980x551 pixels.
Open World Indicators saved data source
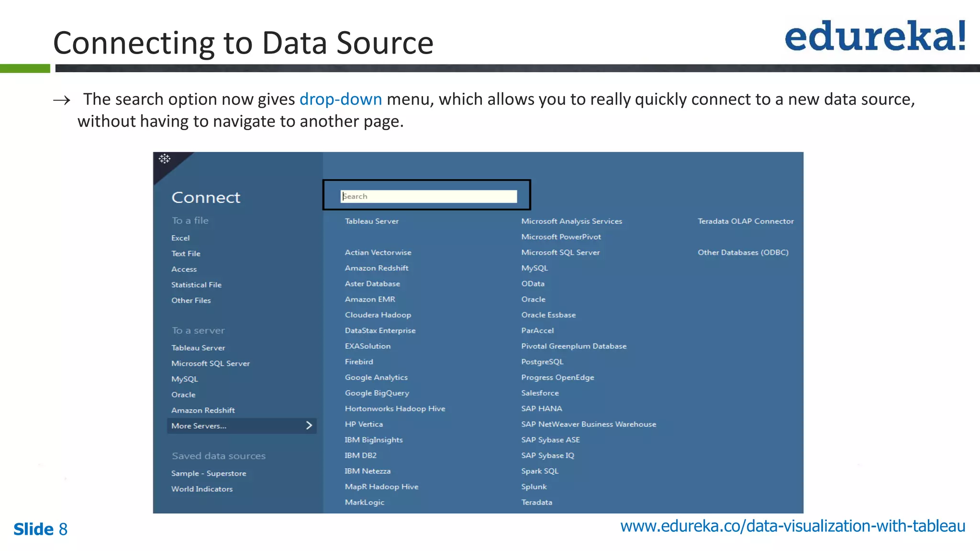click(202, 489)
